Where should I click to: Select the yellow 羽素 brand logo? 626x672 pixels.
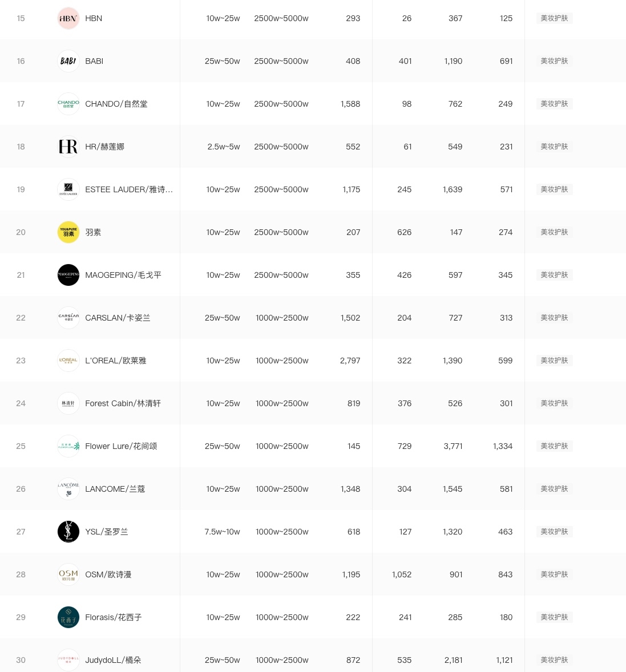(68, 232)
